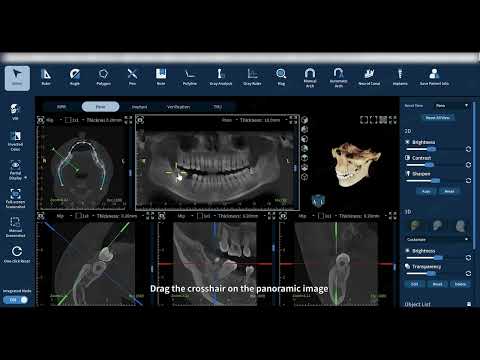This screenshot has height=360, width=480.
Task: Select the Pen drawing tool
Action: pyautogui.click(x=132, y=77)
